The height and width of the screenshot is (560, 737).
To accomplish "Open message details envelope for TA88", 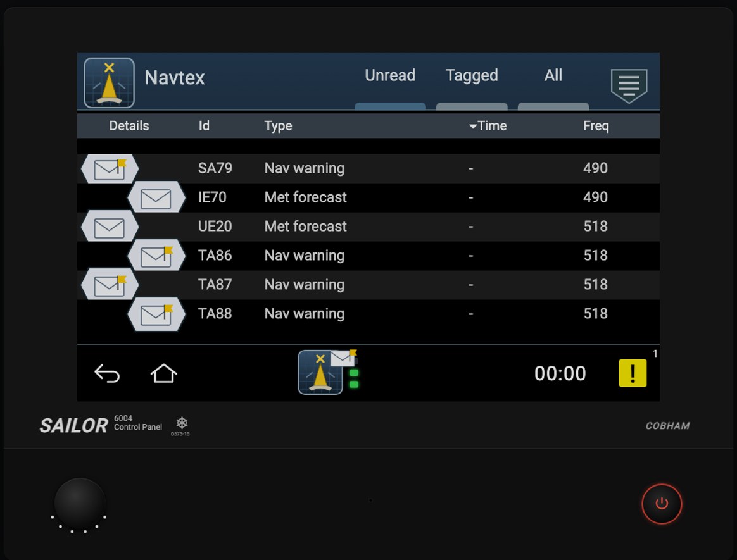I will [x=156, y=314].
